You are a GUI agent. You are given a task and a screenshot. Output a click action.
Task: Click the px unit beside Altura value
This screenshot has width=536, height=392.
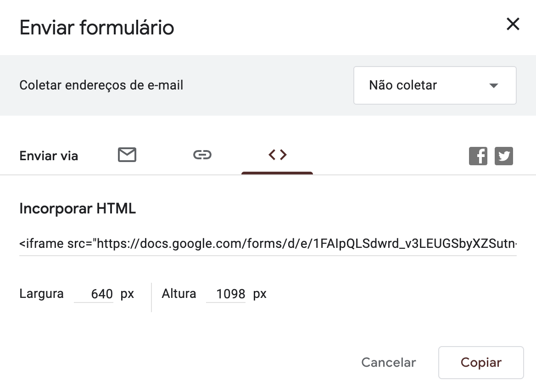[x=260, y=294]
